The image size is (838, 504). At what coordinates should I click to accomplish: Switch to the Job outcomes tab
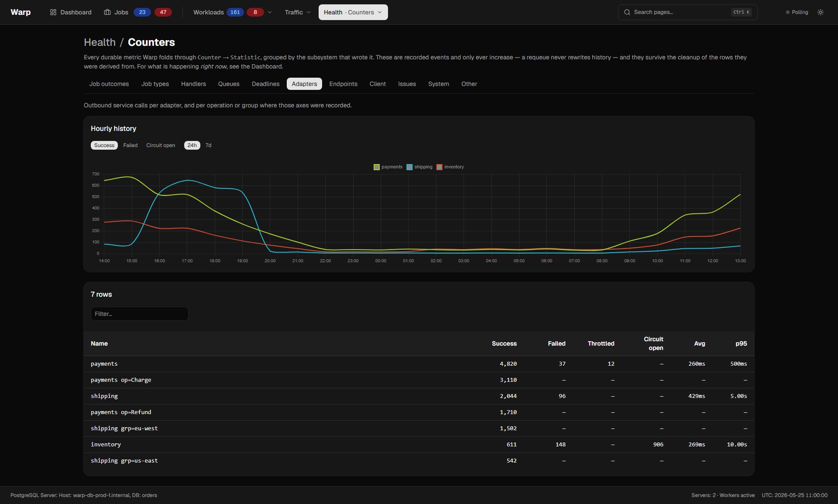coord(109,84)
